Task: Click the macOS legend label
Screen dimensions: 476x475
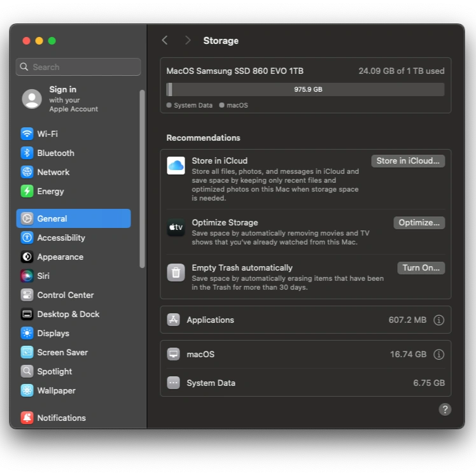Action: [237, 106]
